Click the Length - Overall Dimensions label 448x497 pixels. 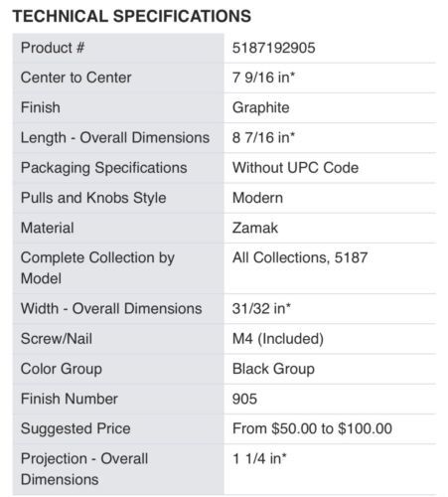pyautogui.click(x=115, y=137)
